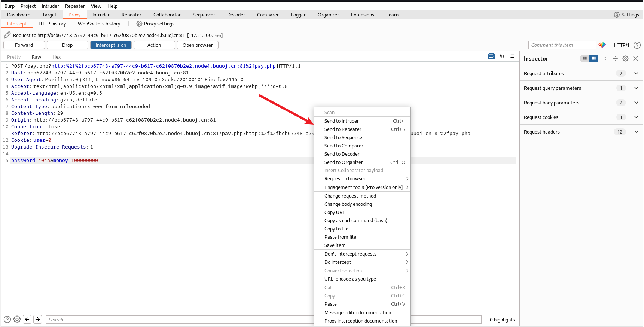Dock Inspector panel to the right layout
Screen dimensions: 644x327
pos(594,58)
